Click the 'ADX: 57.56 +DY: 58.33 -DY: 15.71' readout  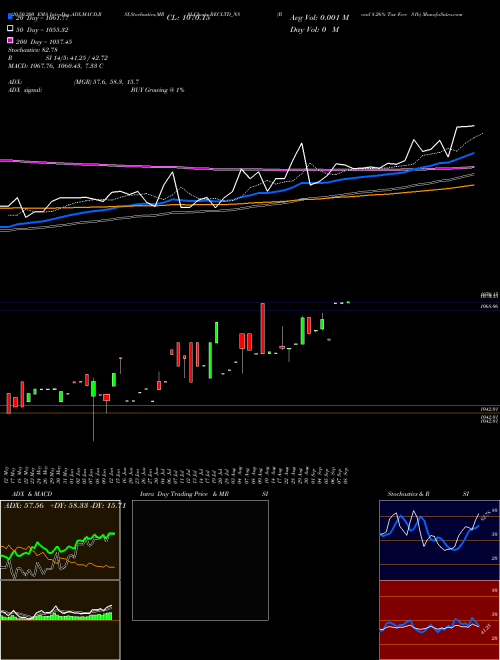coord(65,506)
